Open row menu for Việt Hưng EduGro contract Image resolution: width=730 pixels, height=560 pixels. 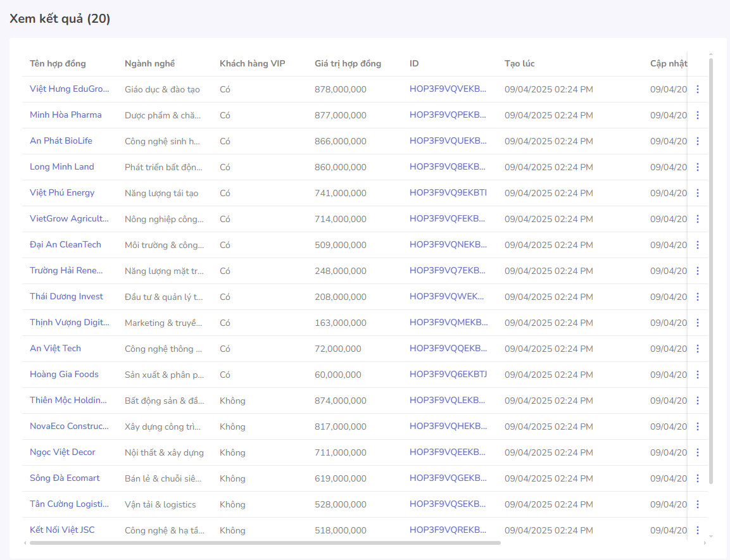click(698, 89)
